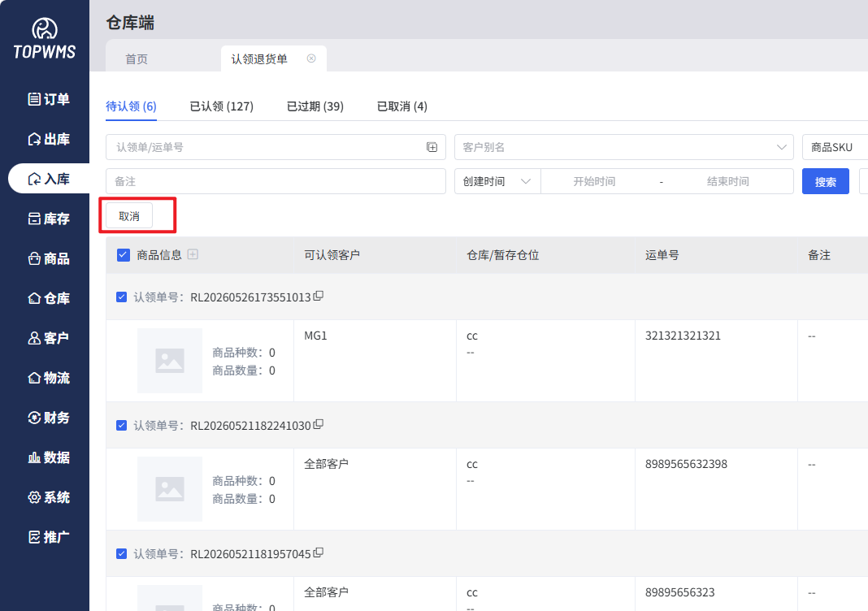
Task: Open the 创建时间 type dropdown
Action: coord(497,181)
